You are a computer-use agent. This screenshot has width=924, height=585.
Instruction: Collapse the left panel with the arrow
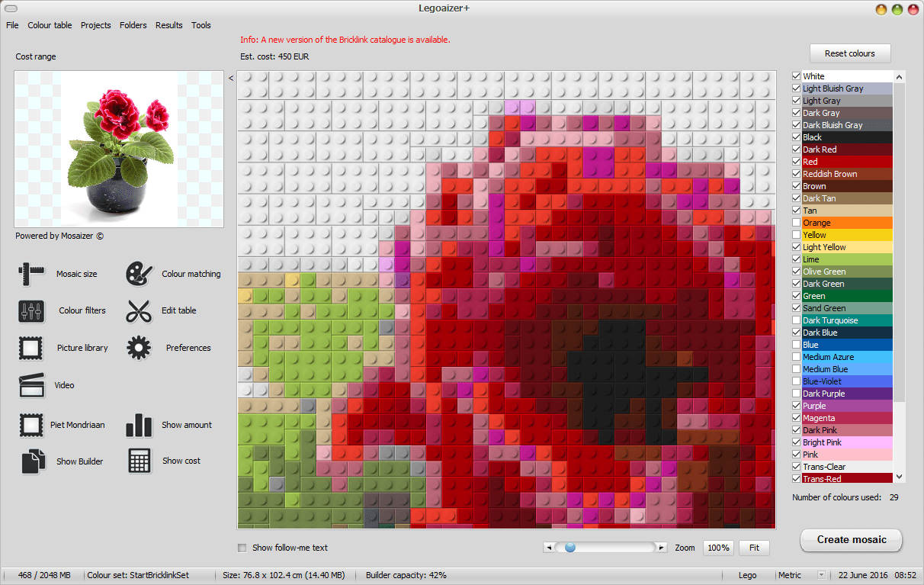[x=231, y=77]
